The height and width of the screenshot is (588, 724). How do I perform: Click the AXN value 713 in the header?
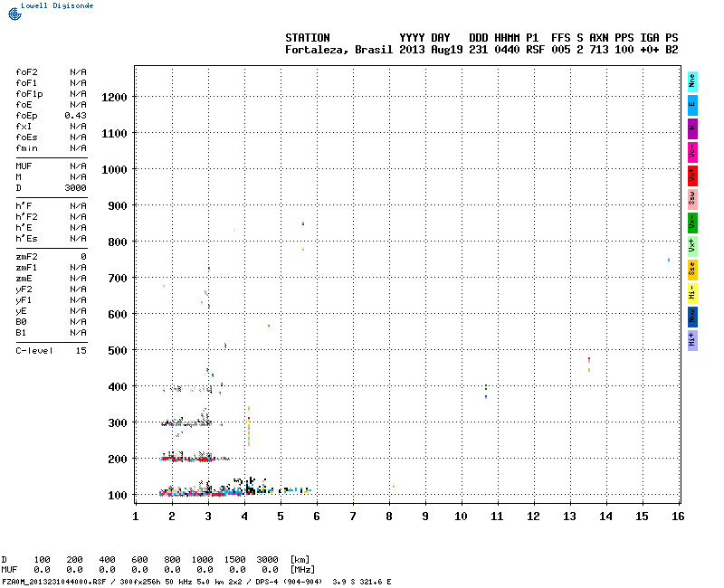598,50
